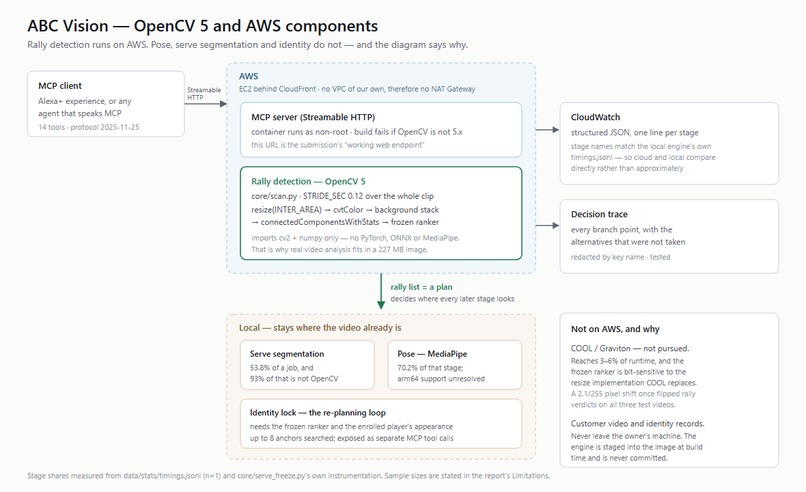
Task: Click the AWS container heading
Action: pos(248,76)
